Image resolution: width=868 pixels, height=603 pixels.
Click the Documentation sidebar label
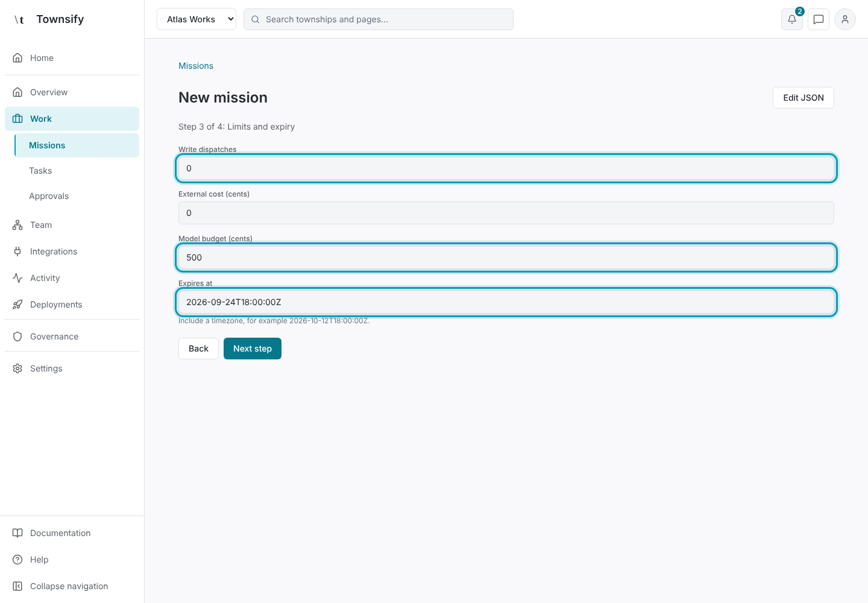pyautogui.click(x=60, y=533)
